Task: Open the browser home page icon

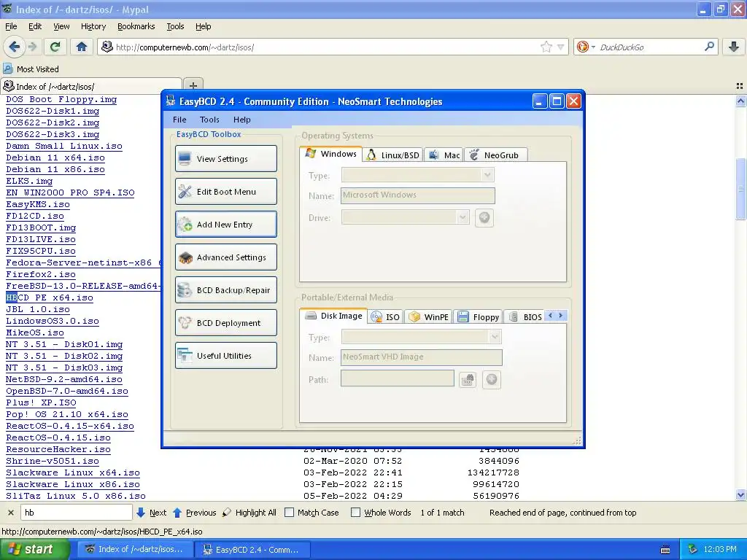Action: click(82, 47)
